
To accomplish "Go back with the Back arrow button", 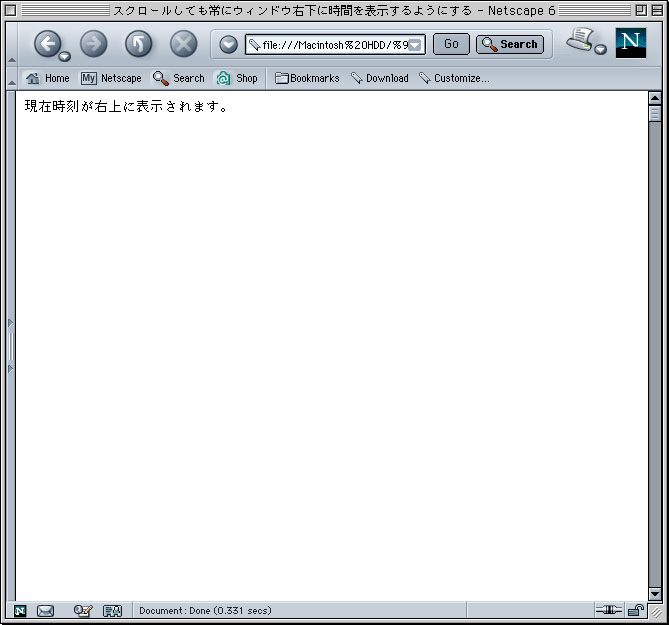I will tap(47, 44).
